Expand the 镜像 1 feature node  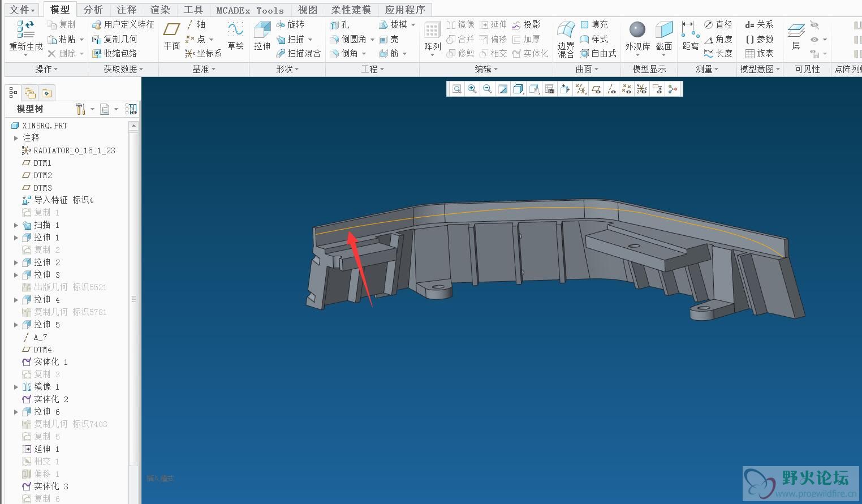tap(16, 387)
